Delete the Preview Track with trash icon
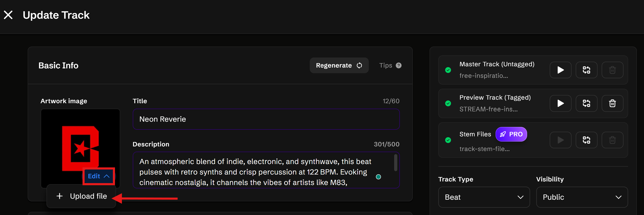Image resolution: width=644 pixels, height=215 pixels. point(612,103)
